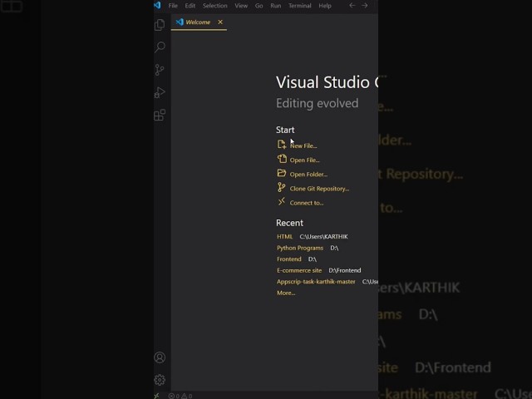Open the Edit menu
Viewport: 532px width, 399px height.
click(x=190, y=6)
